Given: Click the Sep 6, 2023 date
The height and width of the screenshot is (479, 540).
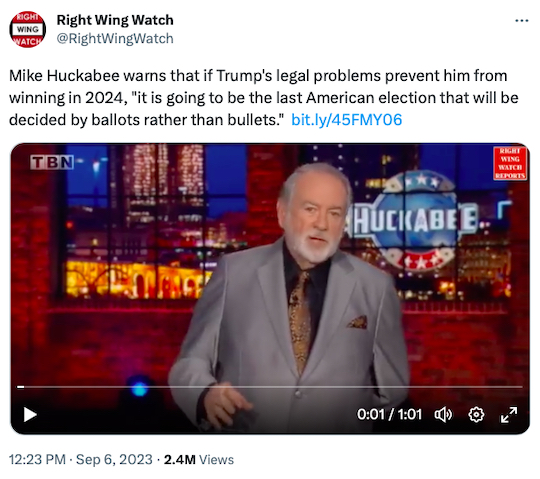Looking at the screenshot, I should click(x=114, y=459).
